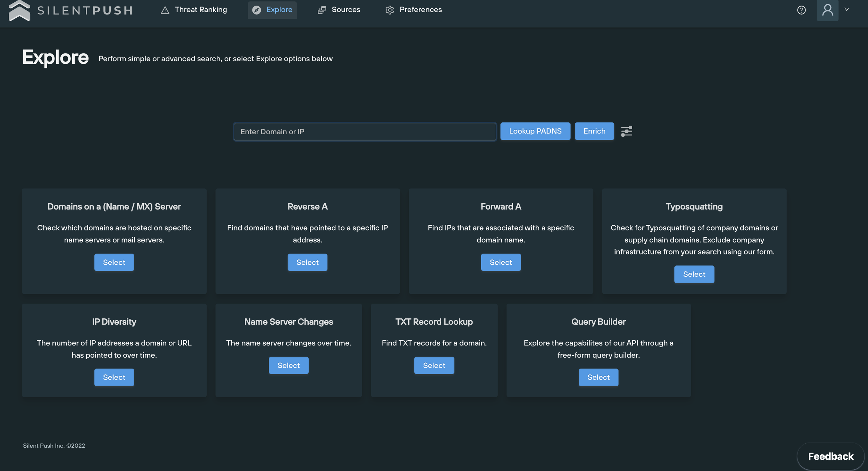Click the Reverse A card title
Image resolution: width=868 pixels, height=471 pixels.
pyautogui.click(x=308, y=206)
